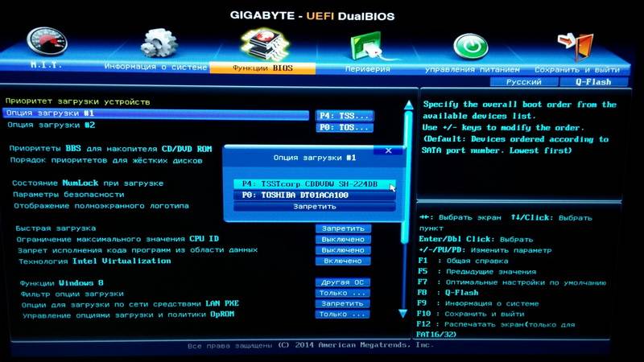The image size is (644, 362).
Task: Toggle the Intel Virtualization Включено value
Action: click(343, 261)
